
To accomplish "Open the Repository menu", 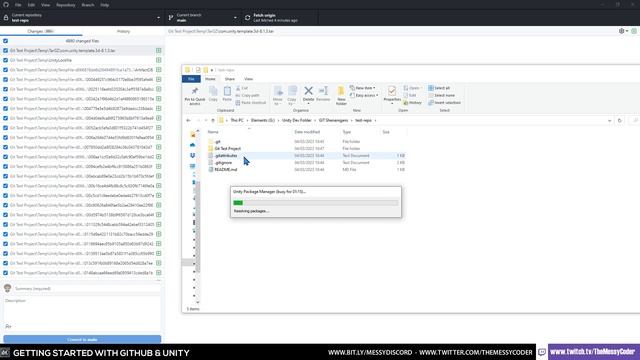I will pyautogui.click(x=66, y=5).
